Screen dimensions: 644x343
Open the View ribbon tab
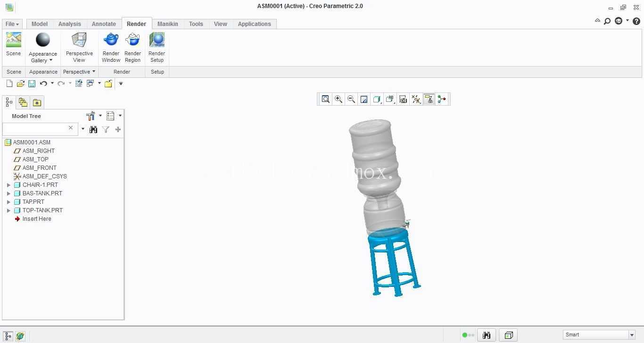click(221, 24)
